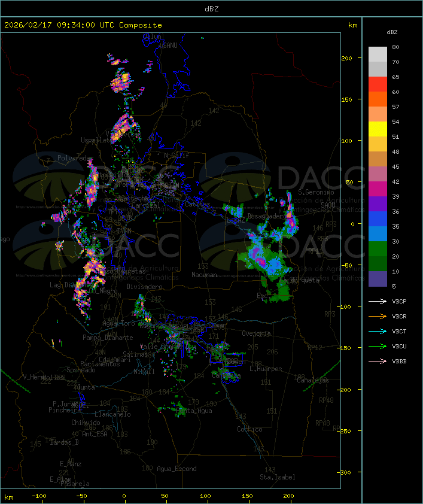Click the Sosneado map label
Screen dimensions: 423x504
click(81, 370)
